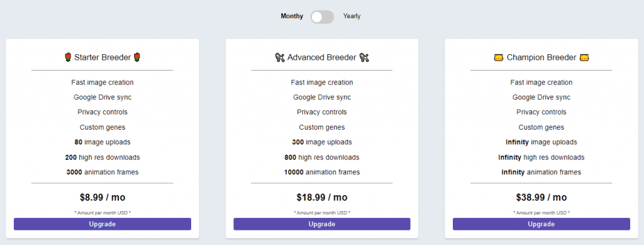Click the rose icon right of Starter Breeder
The width and height of the screenshot is (644, 245).
coord(137,57)
